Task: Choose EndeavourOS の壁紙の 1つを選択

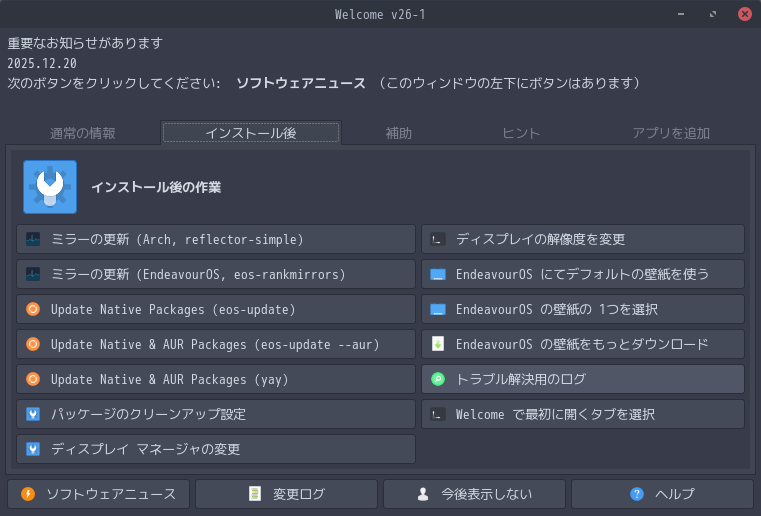Action: (583, 310)
